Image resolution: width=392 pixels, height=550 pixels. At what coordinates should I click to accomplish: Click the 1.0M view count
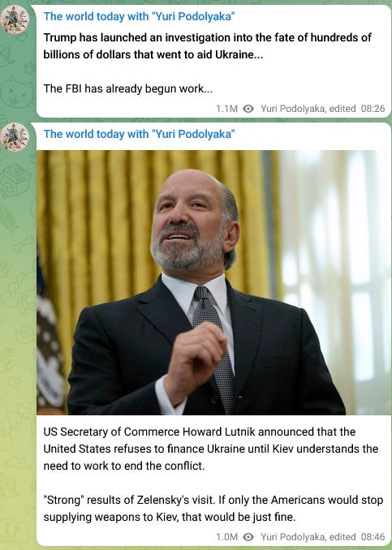[x=226, y=537]
